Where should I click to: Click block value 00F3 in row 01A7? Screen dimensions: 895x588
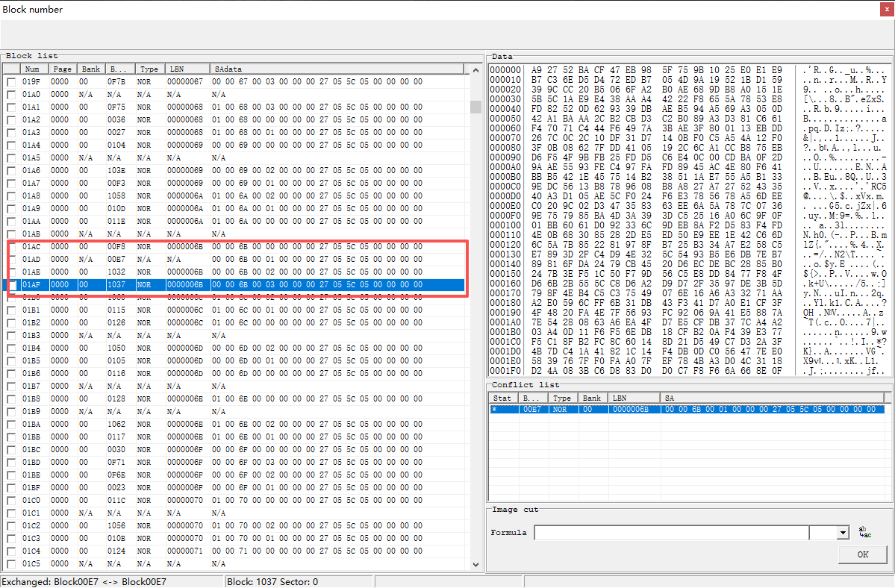(116, 183)
